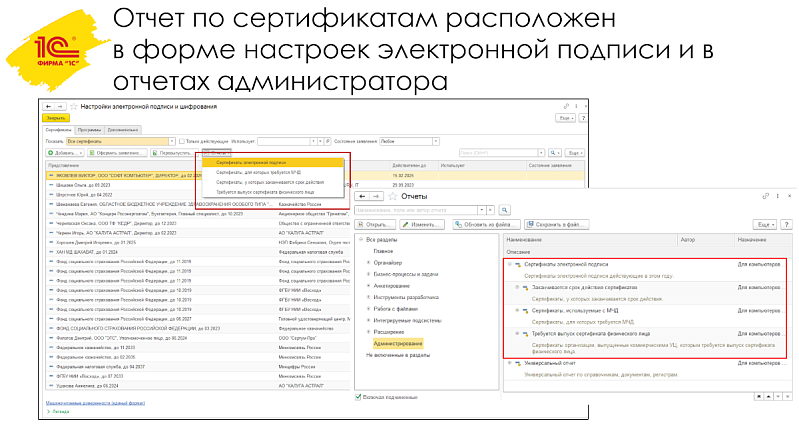Clear the Отчеты search field with the x button
799x425 pixels.
(490, 210)
